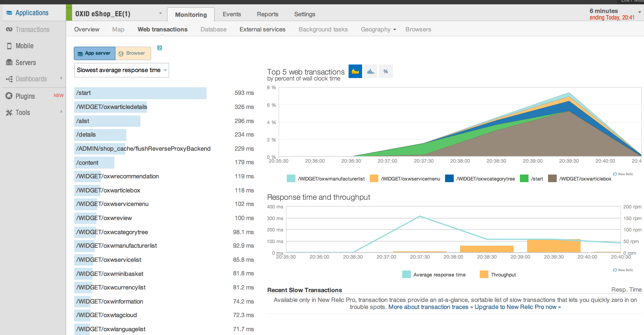Select the /WIDGET/oxwarticledetails transaction
This screenshot has width=644, height=335.
pyautogui.click(x=164, y=107)
